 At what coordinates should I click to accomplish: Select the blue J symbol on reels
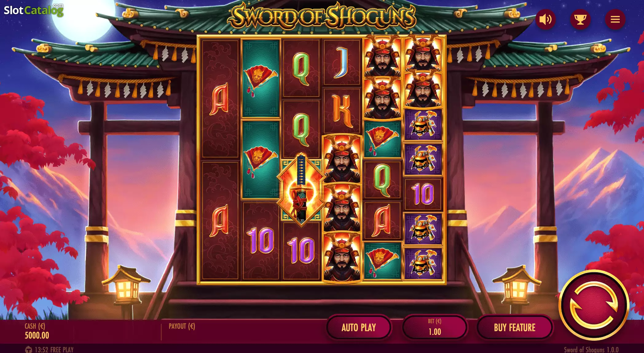(342, 62)
